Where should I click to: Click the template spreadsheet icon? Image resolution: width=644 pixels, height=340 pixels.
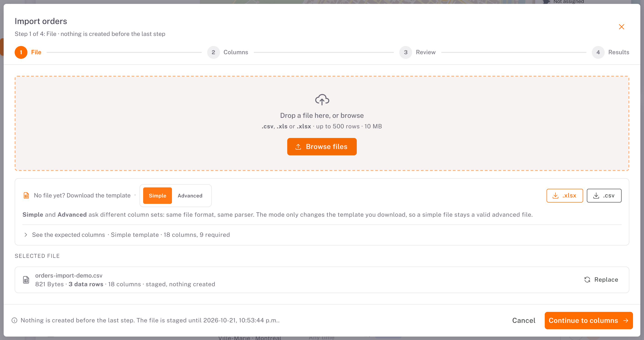pyautogui.click(x=26, y=195)
